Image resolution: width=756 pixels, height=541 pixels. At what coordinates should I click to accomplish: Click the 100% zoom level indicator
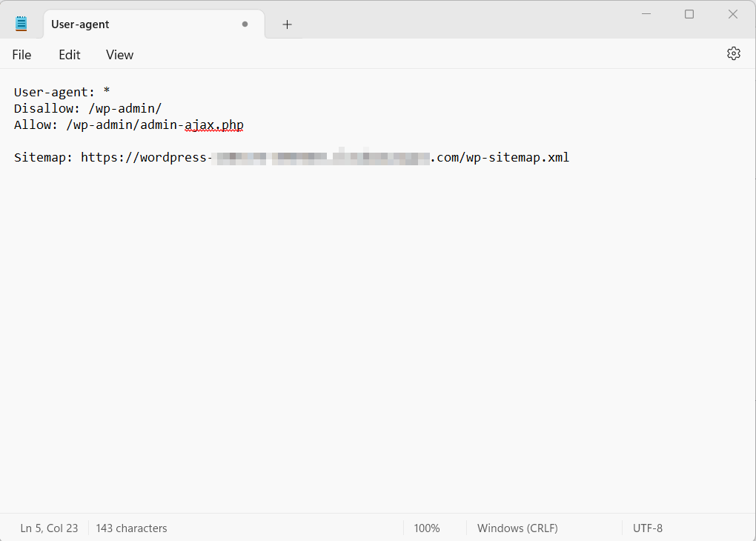click(427, 528)
